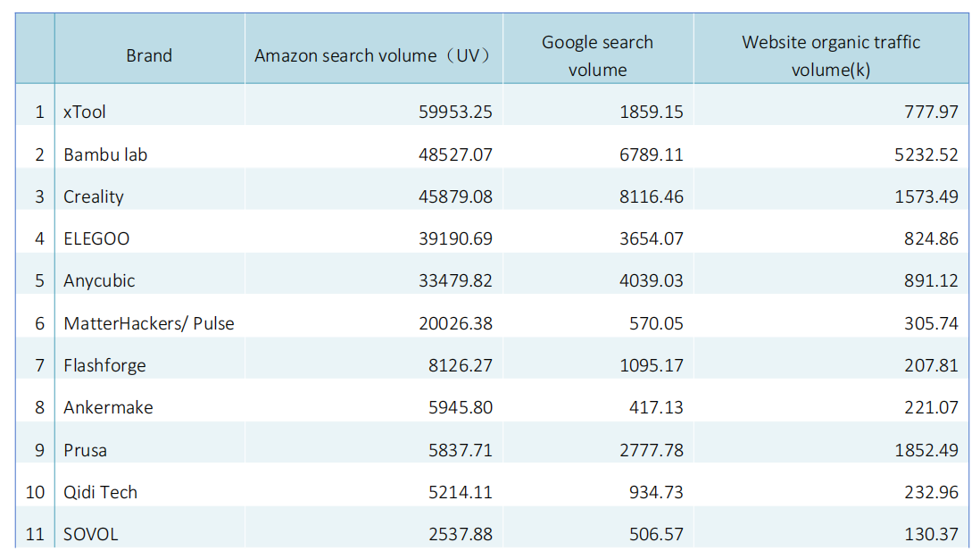Click the Brand column header
The height and width of the screenshot is (559, 980).
tap(149, 55)
